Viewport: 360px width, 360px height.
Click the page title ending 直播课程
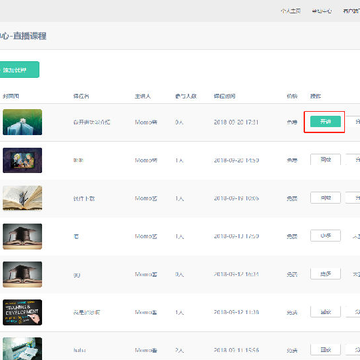click(23, 36)
